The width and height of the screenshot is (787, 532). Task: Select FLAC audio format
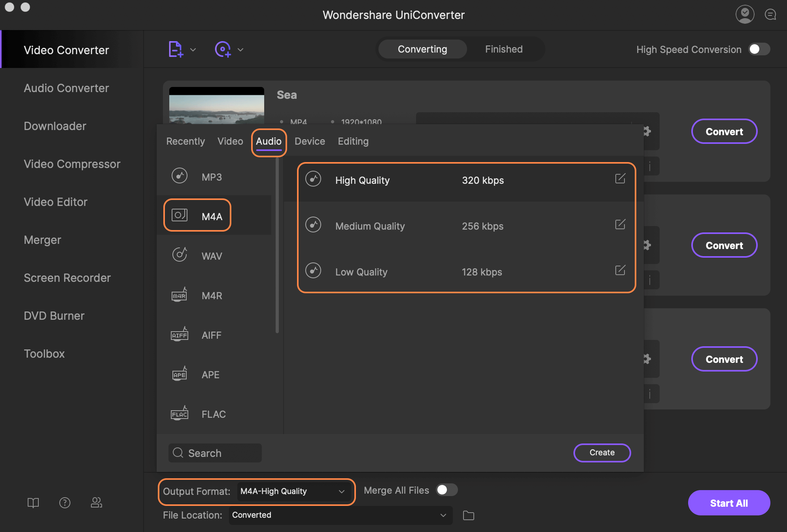[x=213, y=413]
